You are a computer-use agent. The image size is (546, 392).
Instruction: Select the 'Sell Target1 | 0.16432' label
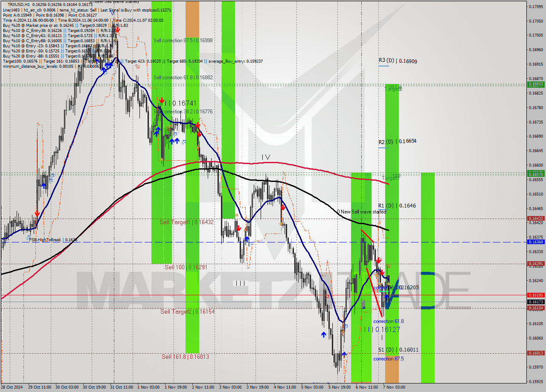186,222
